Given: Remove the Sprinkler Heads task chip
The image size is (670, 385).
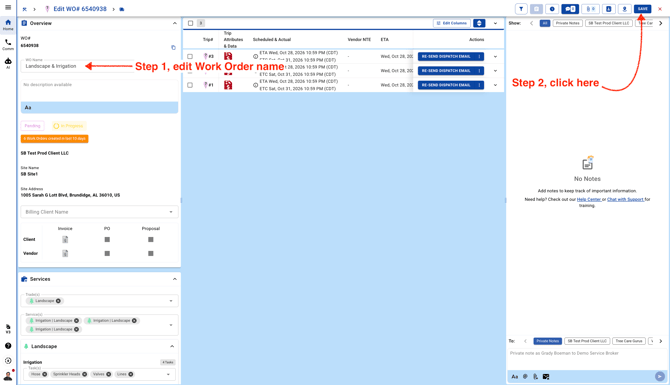Looking at the screenshot, I should 85,374.
